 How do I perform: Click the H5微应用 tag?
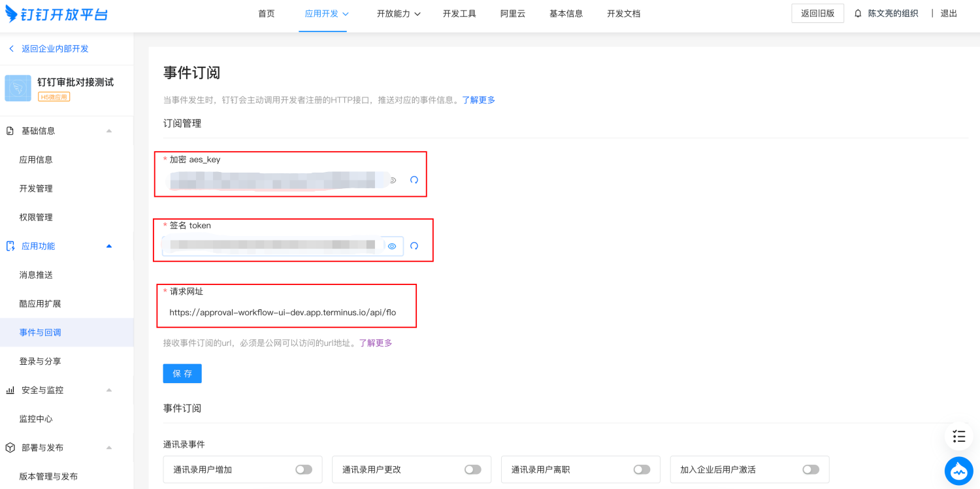(x=54, y=97)
